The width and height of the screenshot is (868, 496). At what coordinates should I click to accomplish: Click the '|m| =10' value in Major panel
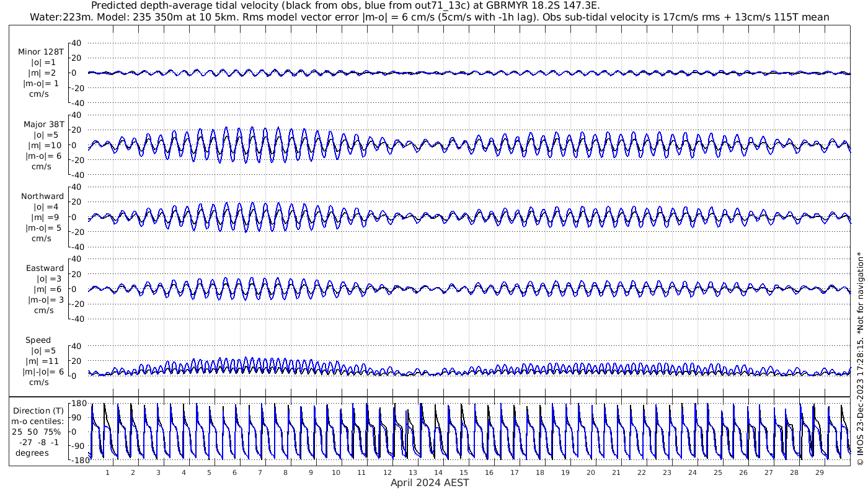tap(43, 145)
